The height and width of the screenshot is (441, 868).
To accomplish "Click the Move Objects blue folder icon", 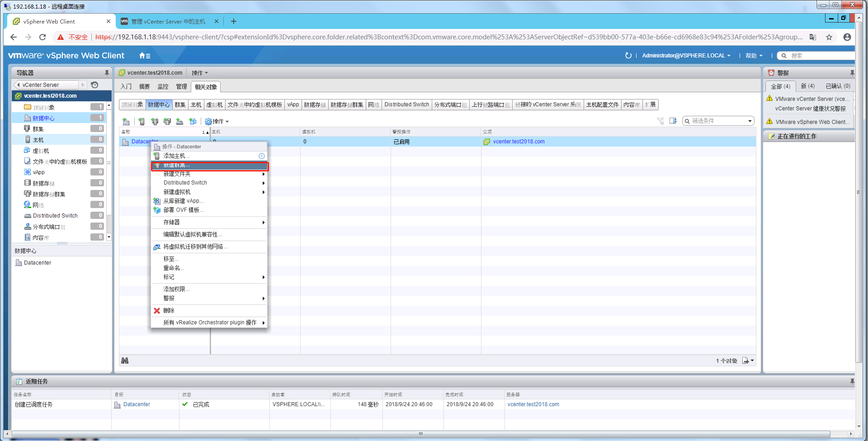I will [x=192, y=121].
